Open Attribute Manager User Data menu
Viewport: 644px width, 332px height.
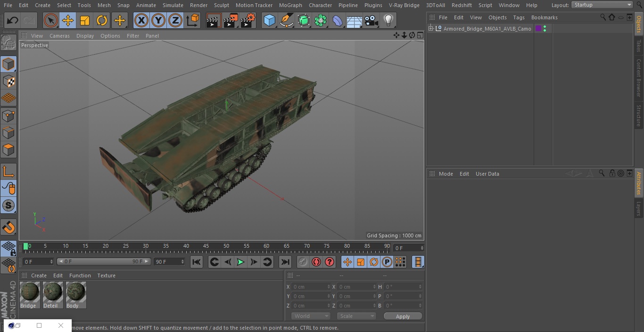(x=487, y=174)
